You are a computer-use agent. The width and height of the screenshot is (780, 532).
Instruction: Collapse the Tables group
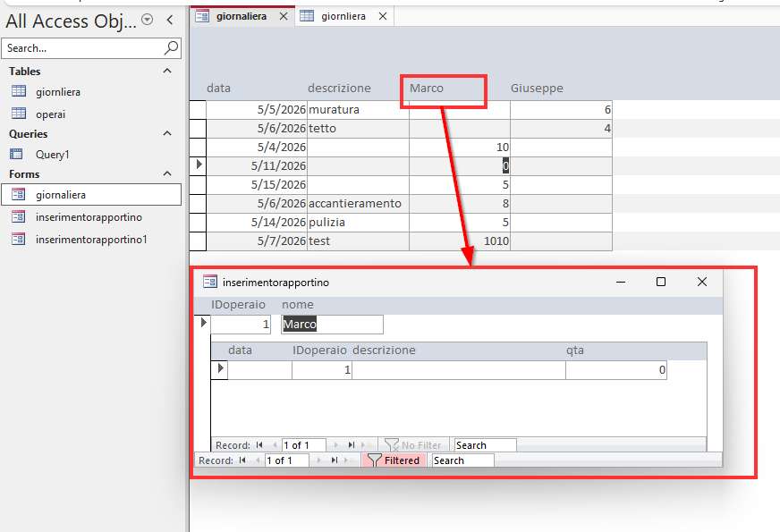click(x=167, y=72)
